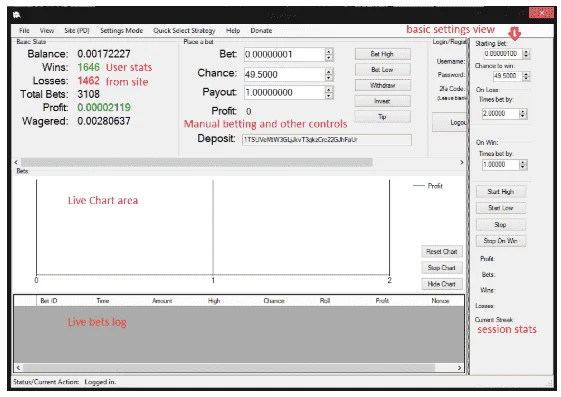Adjust the Payout field spinner arrows
Screen dimensions: 561x397
[x=329, y=93]
